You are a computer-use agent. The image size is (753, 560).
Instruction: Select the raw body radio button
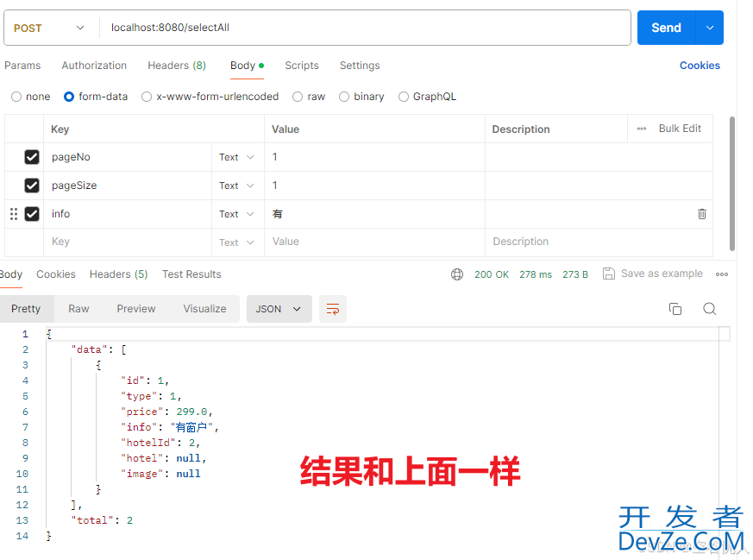pos(298,97)
